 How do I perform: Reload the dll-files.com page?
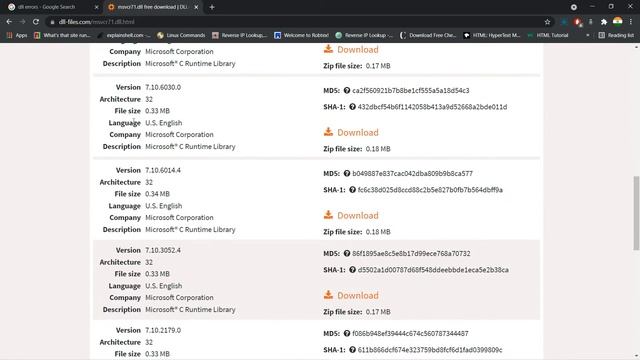pos(36,22)
